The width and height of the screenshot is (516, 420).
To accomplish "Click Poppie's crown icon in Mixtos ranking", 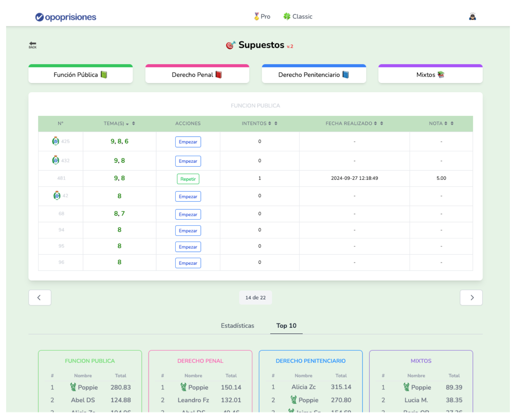I will [406, 387].
